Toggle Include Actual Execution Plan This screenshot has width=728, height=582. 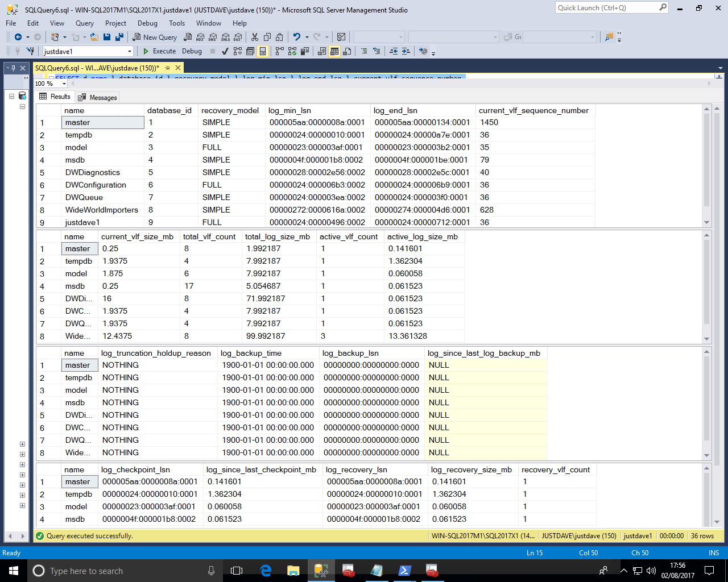(279, 51)
